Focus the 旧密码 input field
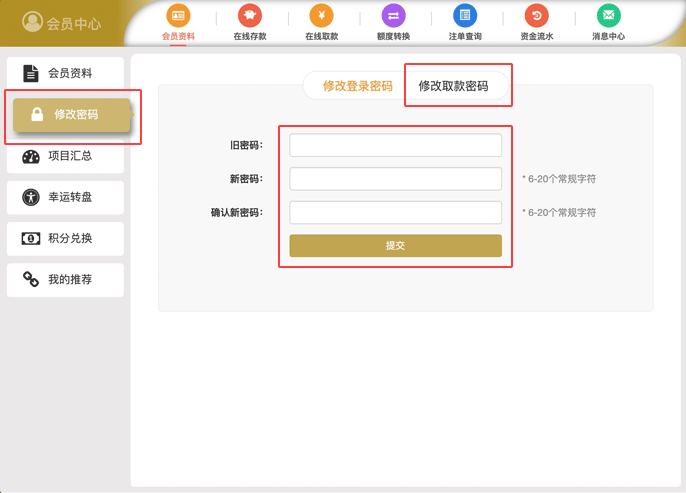Viewport: 686px width, 493px height. point(395,146)
